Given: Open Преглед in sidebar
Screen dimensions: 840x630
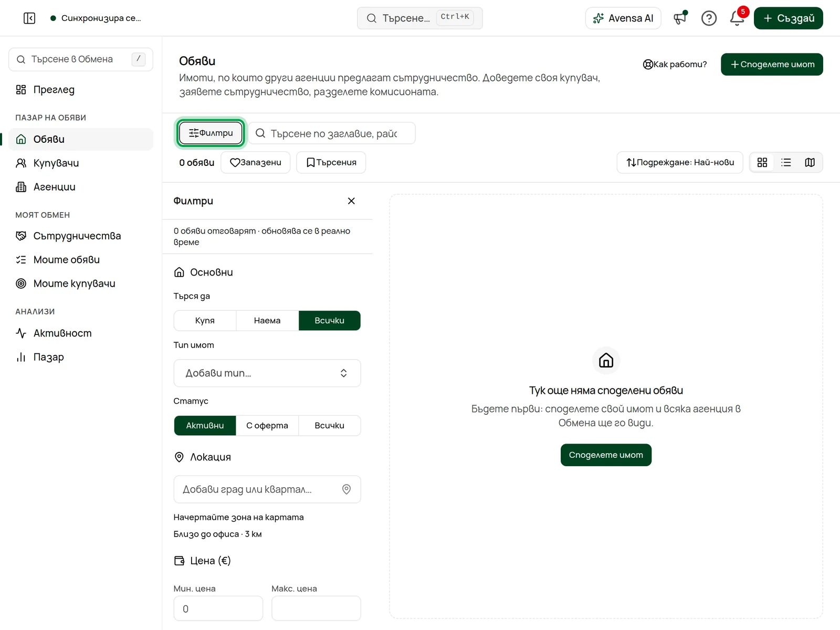Looking at the screenshot, I should 81,90.
